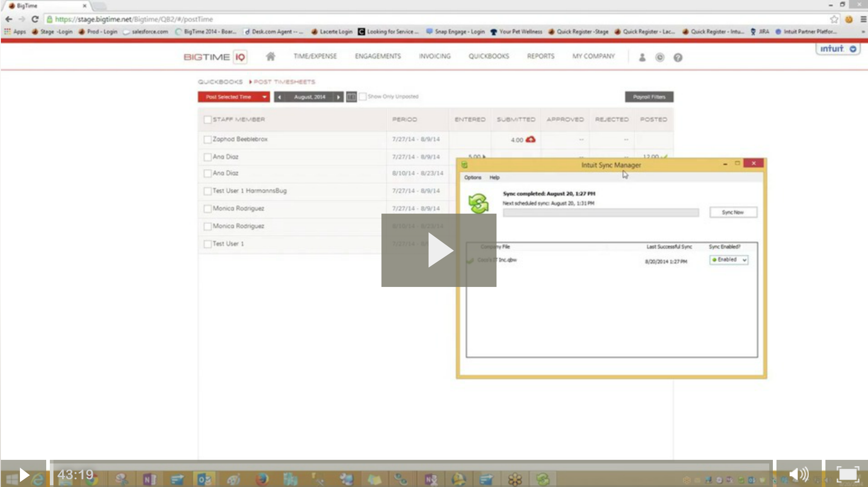Check Monica Rodriguez 7/27/14 - 8/9/14 checkbox

tap(207, 209)
